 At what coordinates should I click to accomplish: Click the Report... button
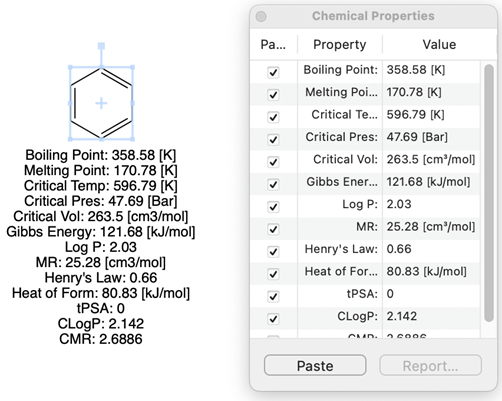coord(430,365)
